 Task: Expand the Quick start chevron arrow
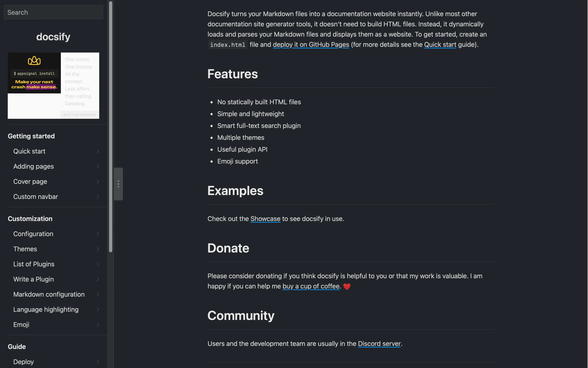pos(98,151)
